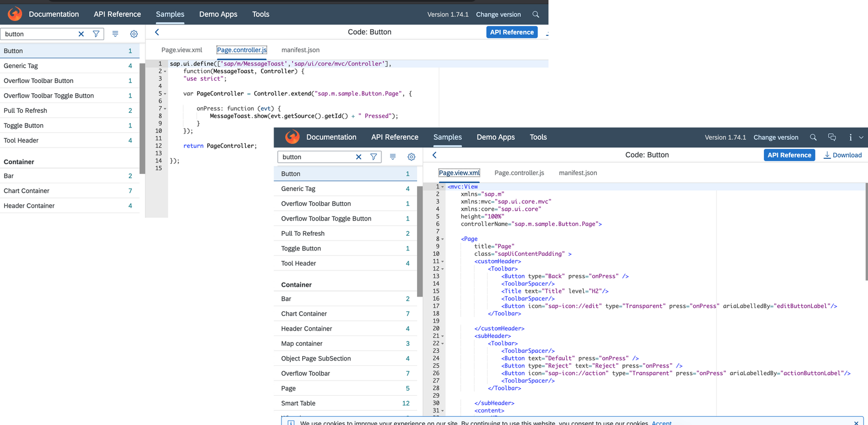The height and width of the screenshot is (425, 868).
Task: Collapse fold at line 5 in back window
Action: tap(165, 94)
